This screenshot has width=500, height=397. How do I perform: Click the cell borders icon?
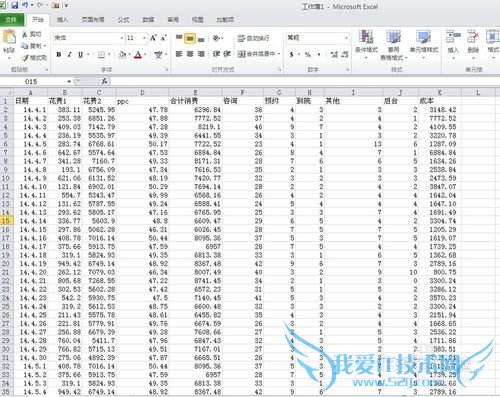[x=102, y=54]
